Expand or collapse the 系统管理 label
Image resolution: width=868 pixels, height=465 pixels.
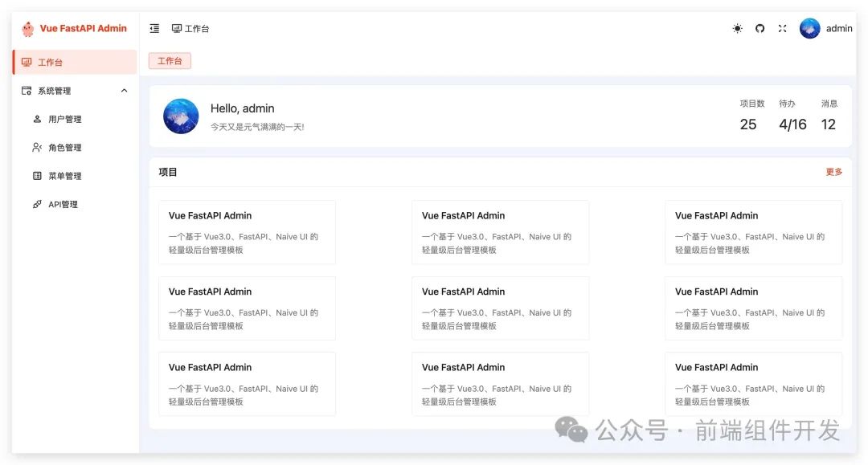point(55,91)
